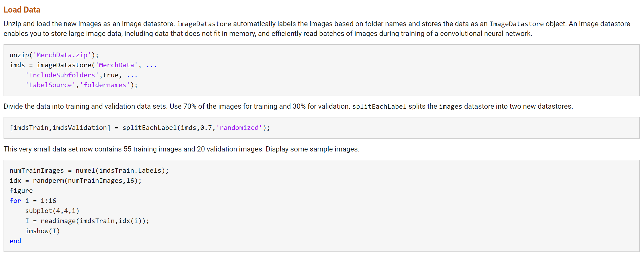This screenshot has width=644, height=255.
Task: Select the for keyword in loop
Action: [15, 201]
